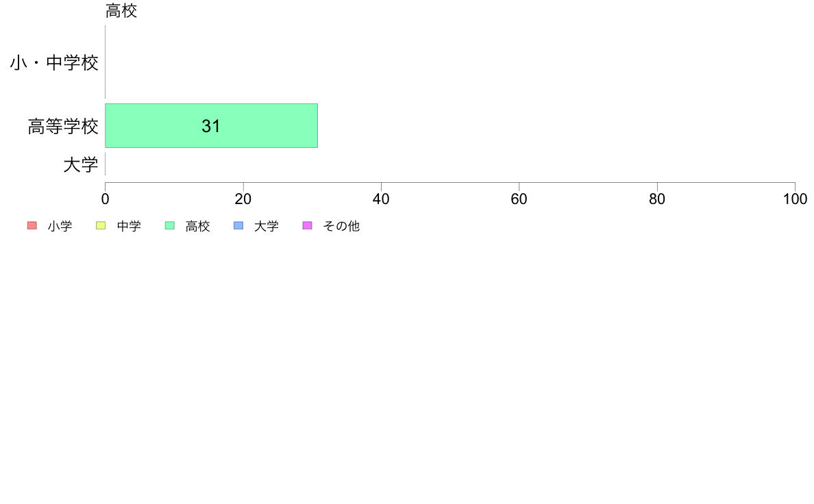Viewport: 814px width, 504px height.
Task: Select the 中学 legend label
Action: (129, 226)
